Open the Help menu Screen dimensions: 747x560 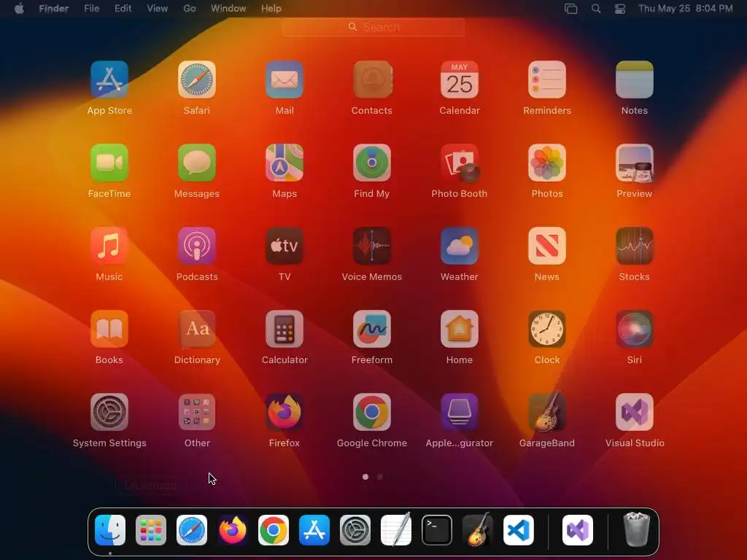point(271,8)
